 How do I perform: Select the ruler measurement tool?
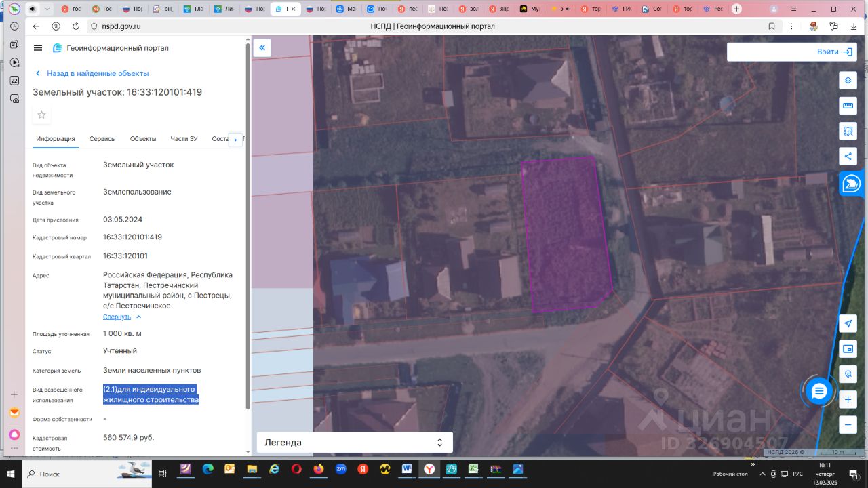pyautogui.click(x=848, y=106)
